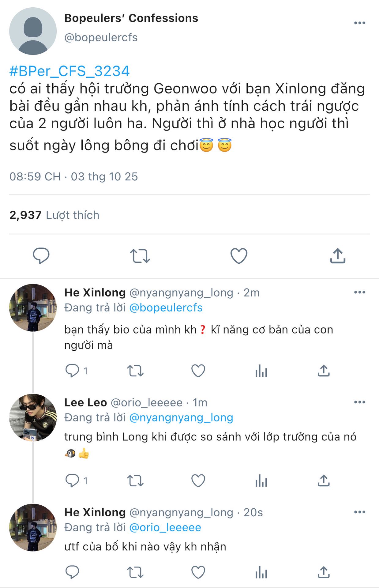Share the main confession tweet

click(x=337, y=256)
